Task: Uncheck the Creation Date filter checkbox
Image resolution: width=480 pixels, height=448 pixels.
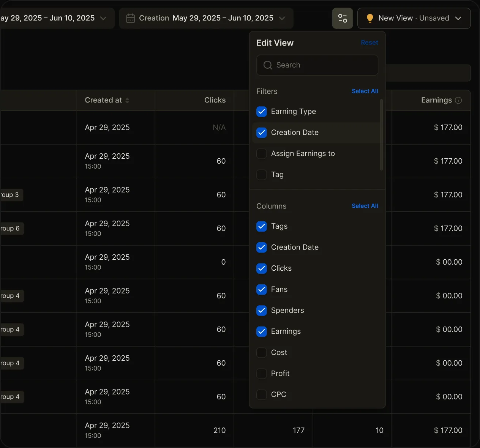Action: click(x=262, y=133)
